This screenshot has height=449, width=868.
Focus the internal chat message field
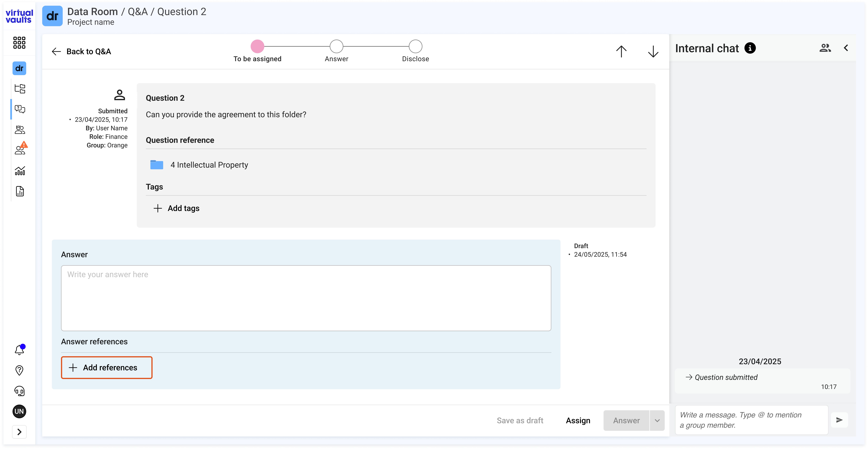tap(751, 420)
